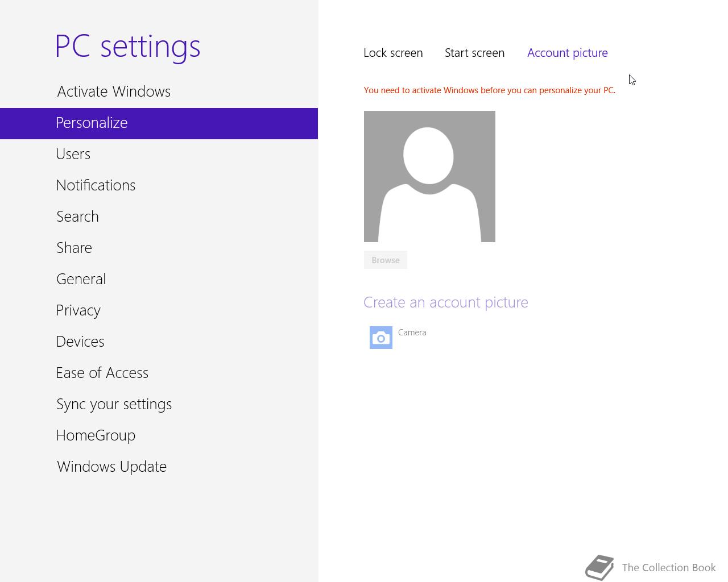Click the Create an account picture heading
The height and width of the screenshot is (582, 728).
pos(446,302)
